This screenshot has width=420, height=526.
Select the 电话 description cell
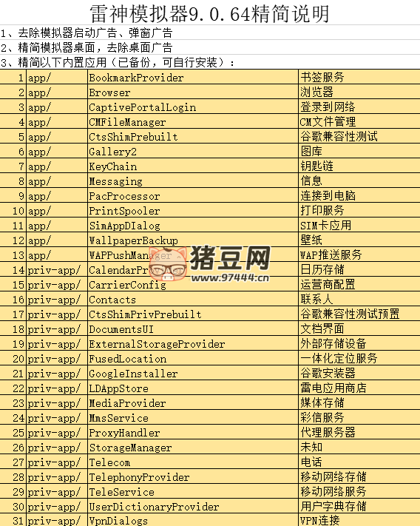359,462
